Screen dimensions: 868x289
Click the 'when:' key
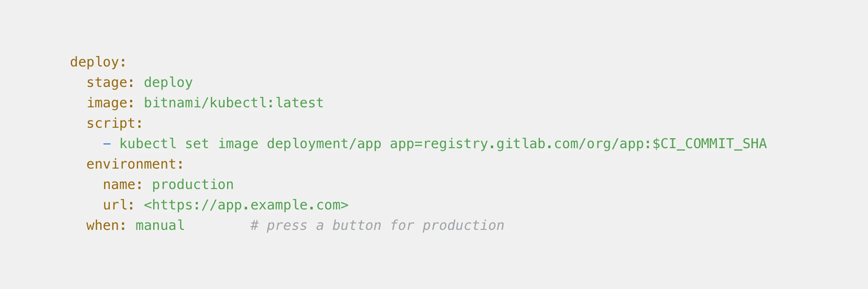(x=106, y=225)
